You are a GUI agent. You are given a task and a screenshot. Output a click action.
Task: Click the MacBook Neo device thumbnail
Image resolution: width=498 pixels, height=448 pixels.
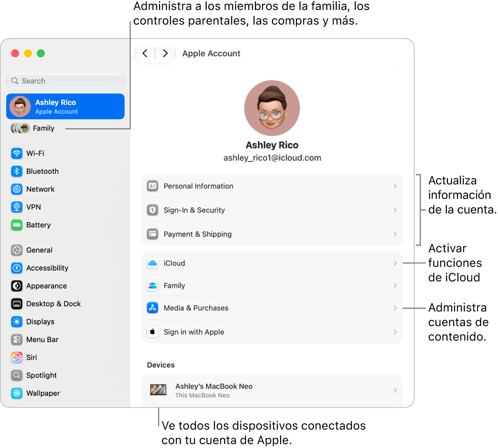click(x=158, y=390)
